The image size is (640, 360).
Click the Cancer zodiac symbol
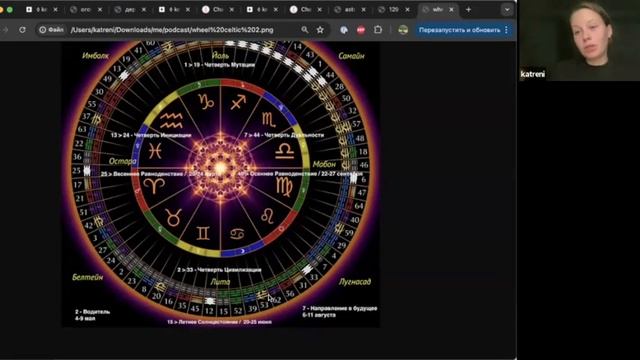[238, 234]
